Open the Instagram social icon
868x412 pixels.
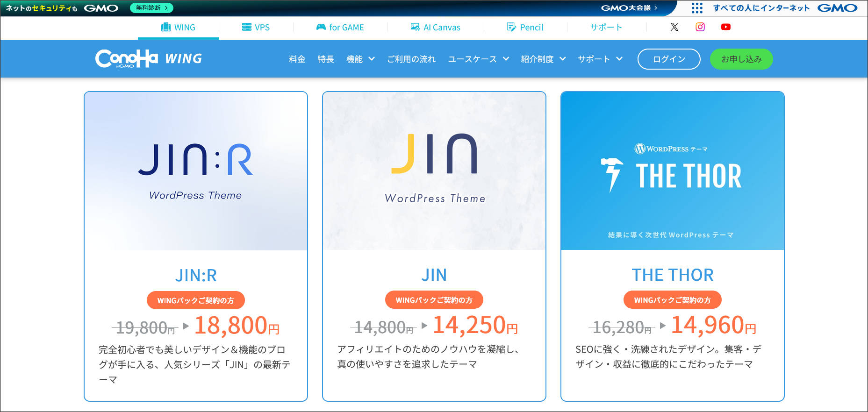click(x=700, y=27)
